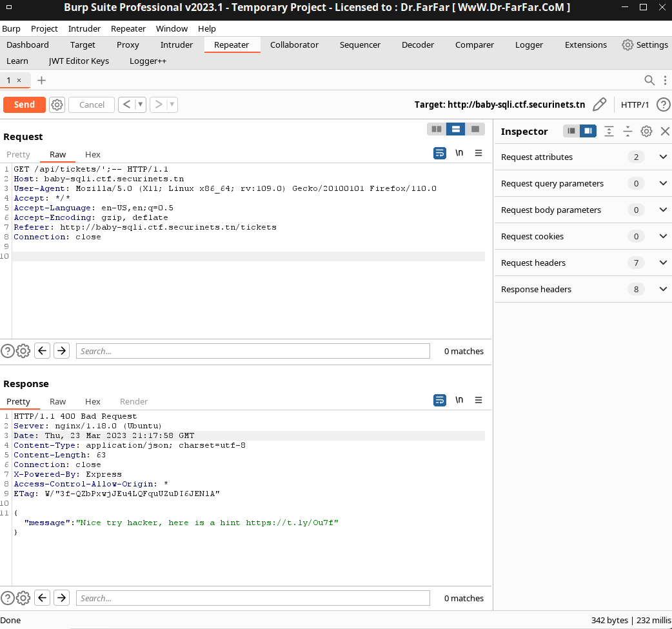This screenshot has width=672, height=629.
Task: Dock Inspector with right layout icon
Action: tap(588, 131)
